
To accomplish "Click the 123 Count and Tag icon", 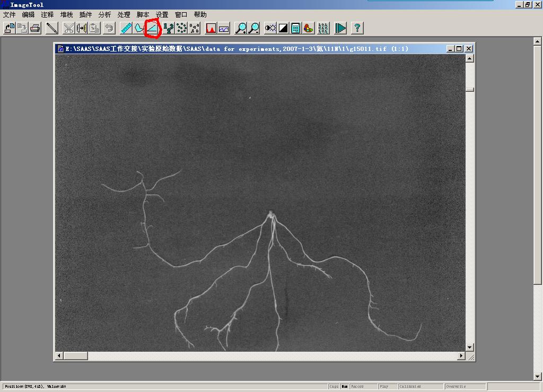I will pos(169,28).
